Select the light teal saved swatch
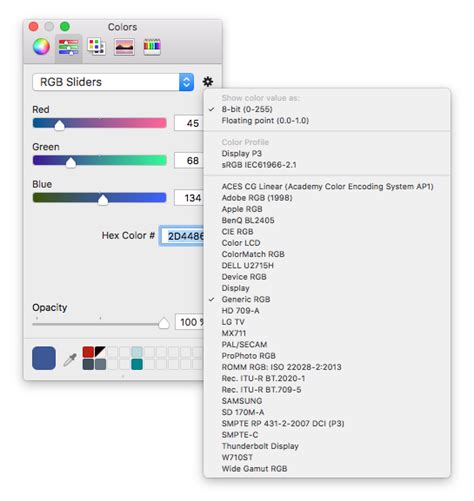 [x=137, y=352]
